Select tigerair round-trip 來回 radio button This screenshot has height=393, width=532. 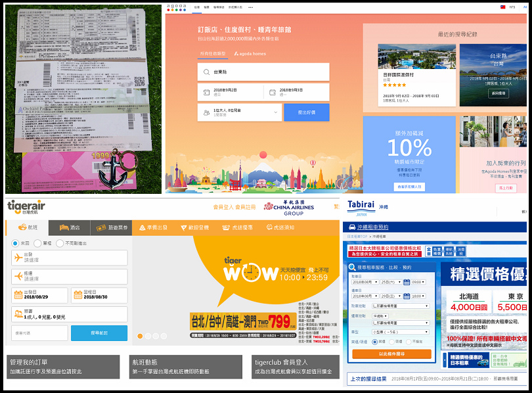(x=15, y=243)
